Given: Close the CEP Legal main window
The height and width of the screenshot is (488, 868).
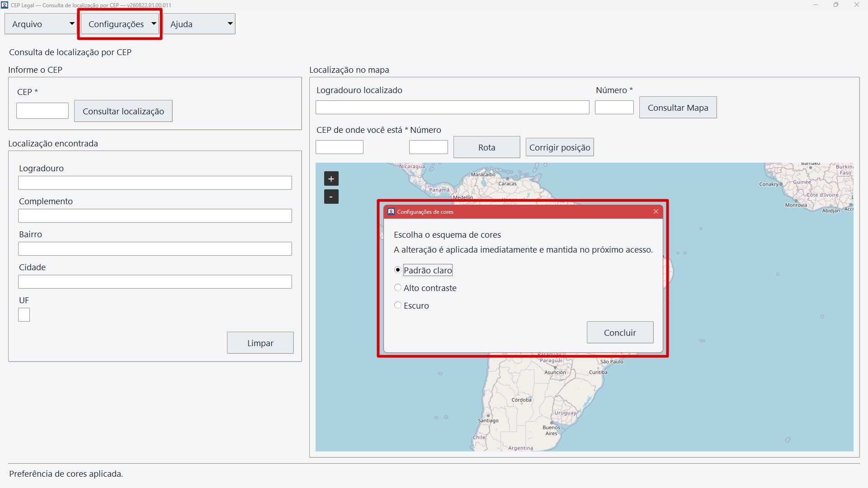Looking at the screenshot, I should coord(857,5).
